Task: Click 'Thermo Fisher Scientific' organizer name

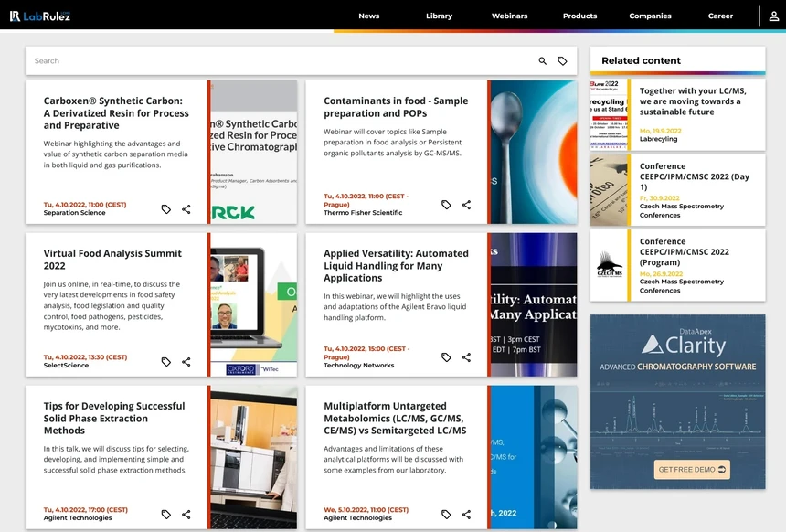Action: [363, 213]
